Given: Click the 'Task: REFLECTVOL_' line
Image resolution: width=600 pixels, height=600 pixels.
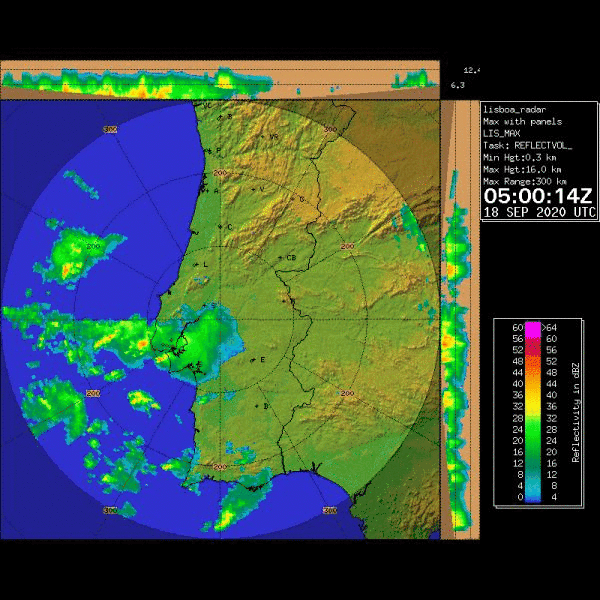Looking at the screenshot, I should click(527, 145).
